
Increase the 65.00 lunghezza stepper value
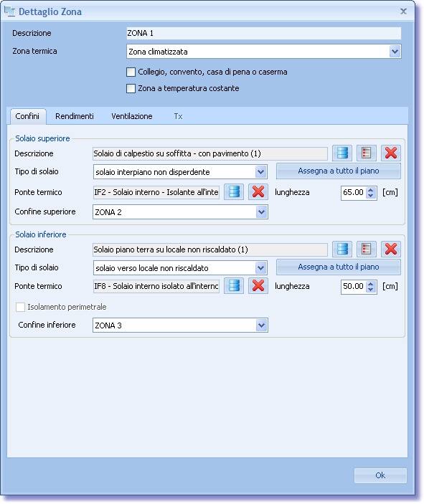tap(371, 190)
